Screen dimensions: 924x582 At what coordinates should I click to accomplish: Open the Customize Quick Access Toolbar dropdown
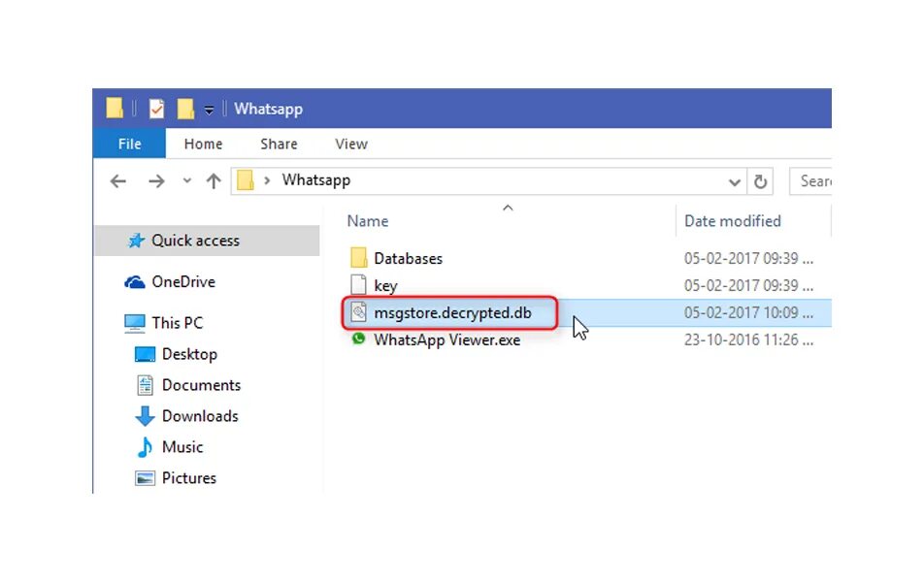209,110
